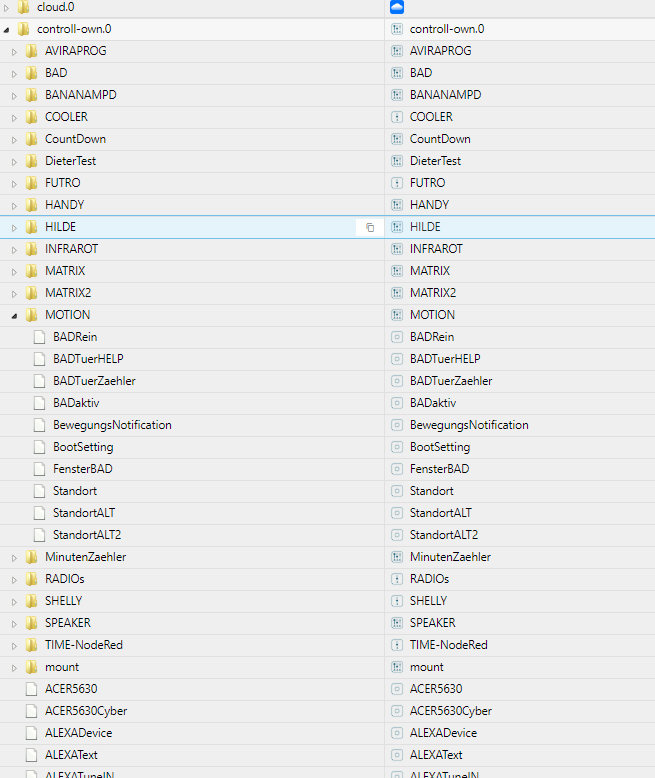Click the blue cloud icon at top
The width and height of the screenshot is (655, 778).
click(396, 7)
